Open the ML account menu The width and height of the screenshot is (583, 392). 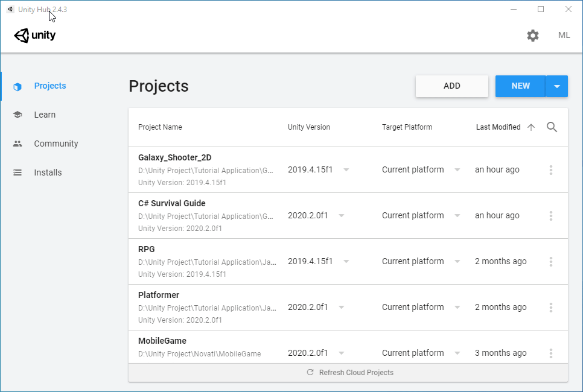click(564, 36)
